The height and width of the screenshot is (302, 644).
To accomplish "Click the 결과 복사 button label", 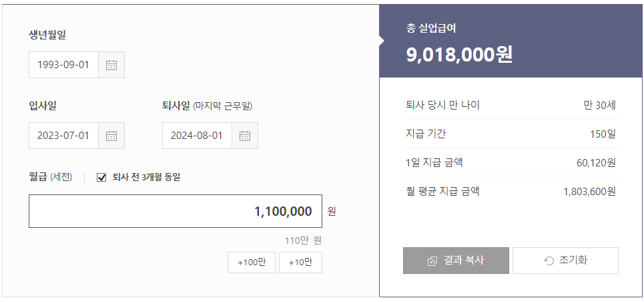I will click(464, 261).
